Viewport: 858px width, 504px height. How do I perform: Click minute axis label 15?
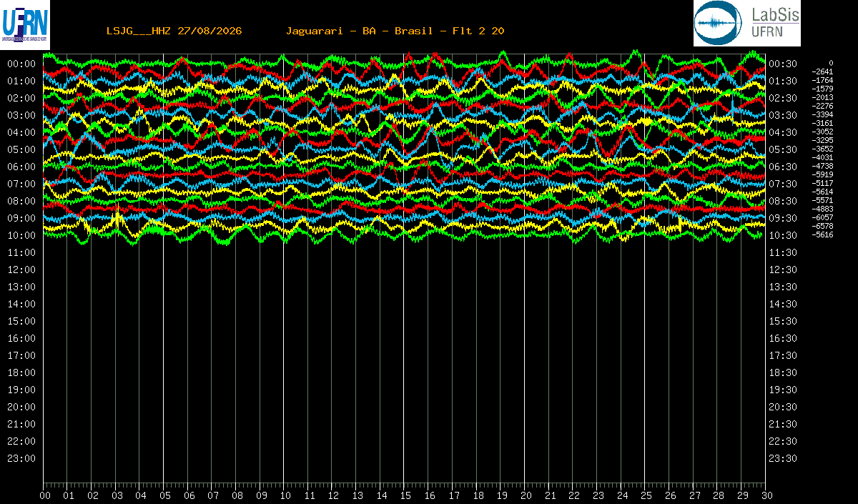coord(405,495)
